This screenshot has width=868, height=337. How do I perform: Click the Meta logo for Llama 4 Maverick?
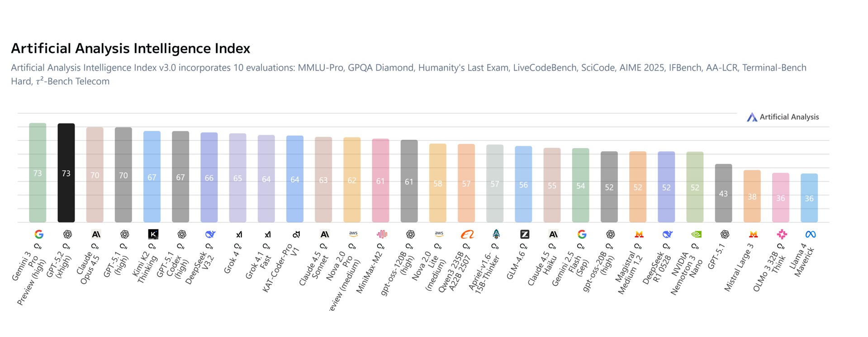coord(810,234)
